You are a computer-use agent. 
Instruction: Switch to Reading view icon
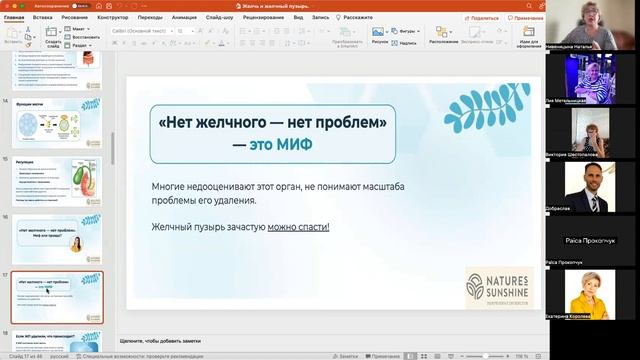[x=437, y=356]
